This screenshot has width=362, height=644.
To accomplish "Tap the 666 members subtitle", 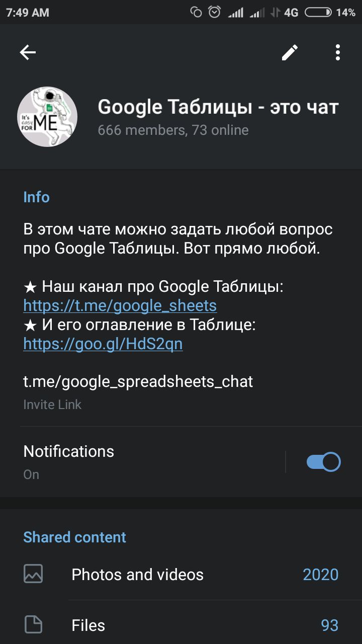I will [x=173, y=130].
